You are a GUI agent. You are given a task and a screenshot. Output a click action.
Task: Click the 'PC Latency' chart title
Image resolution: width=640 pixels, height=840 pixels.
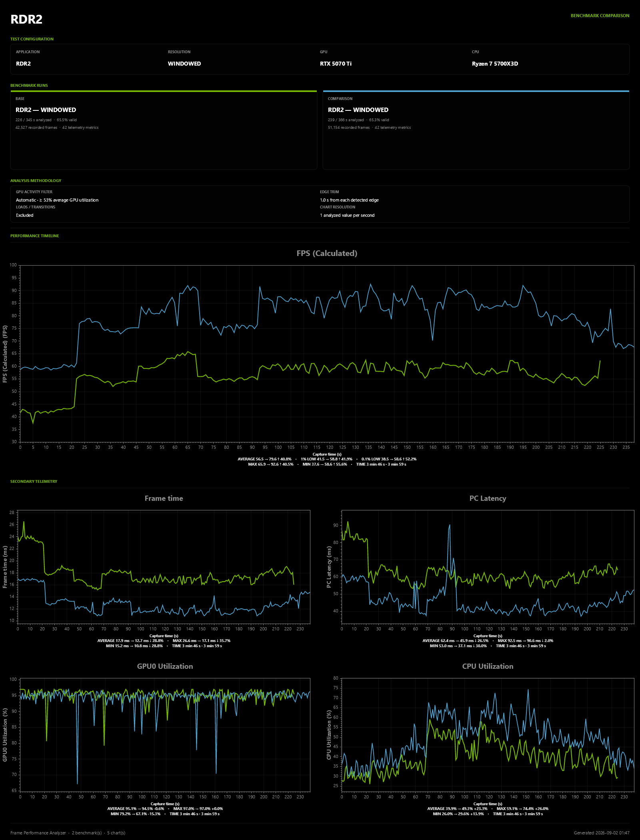[488, 498]
